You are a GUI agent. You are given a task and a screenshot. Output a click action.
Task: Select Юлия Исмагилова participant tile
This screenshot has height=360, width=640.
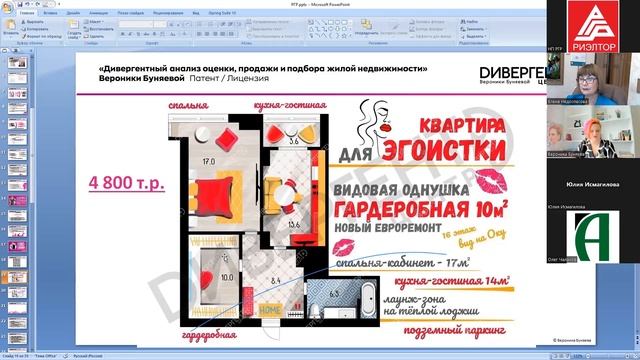(x=593, y=184)
